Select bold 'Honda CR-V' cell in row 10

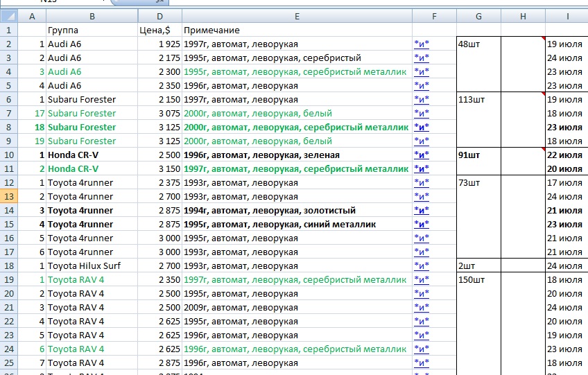pyautogui.click(x=92, y=155)
